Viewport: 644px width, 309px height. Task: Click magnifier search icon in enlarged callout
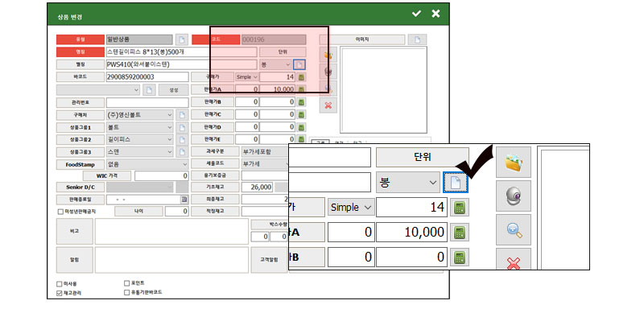514,229
